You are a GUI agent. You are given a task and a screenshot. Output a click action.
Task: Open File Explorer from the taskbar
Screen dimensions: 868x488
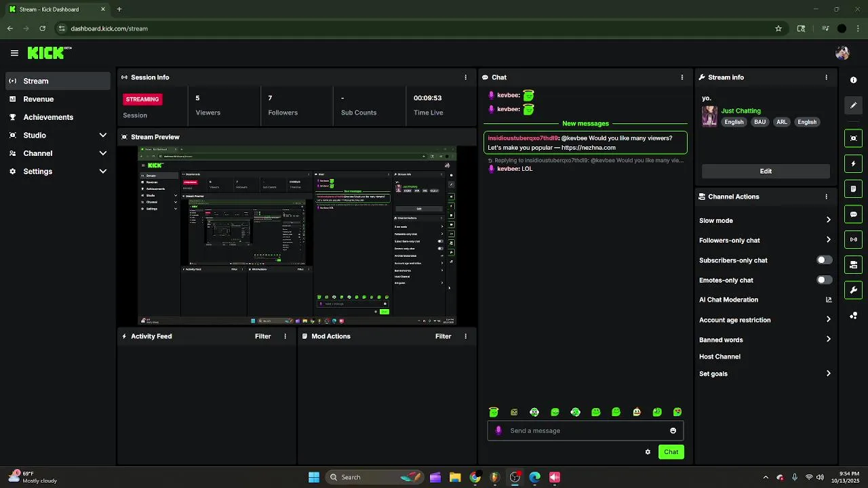coord(455,477)
